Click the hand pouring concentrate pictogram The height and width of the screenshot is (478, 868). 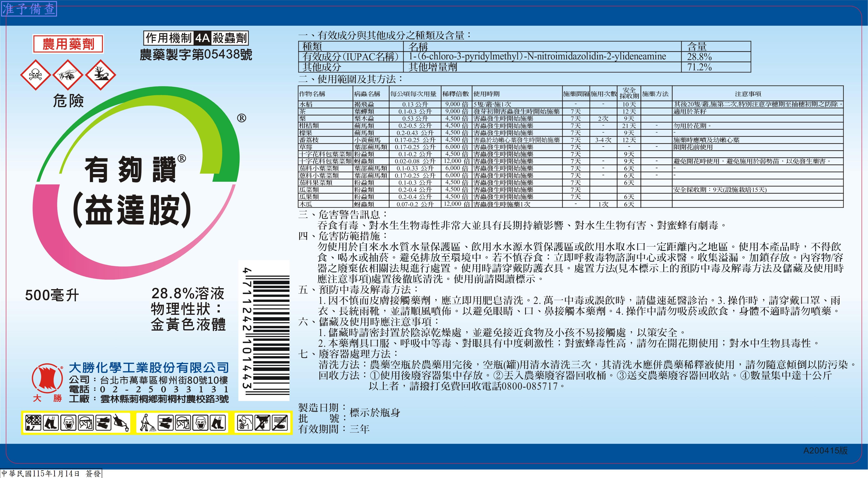pyautogui.click(x=121, y=422)
